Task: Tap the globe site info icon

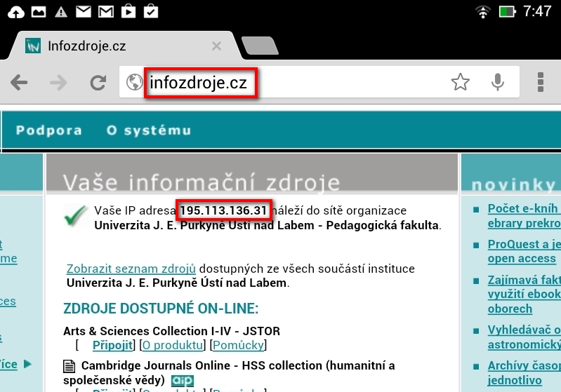Action: click(135, 82)
